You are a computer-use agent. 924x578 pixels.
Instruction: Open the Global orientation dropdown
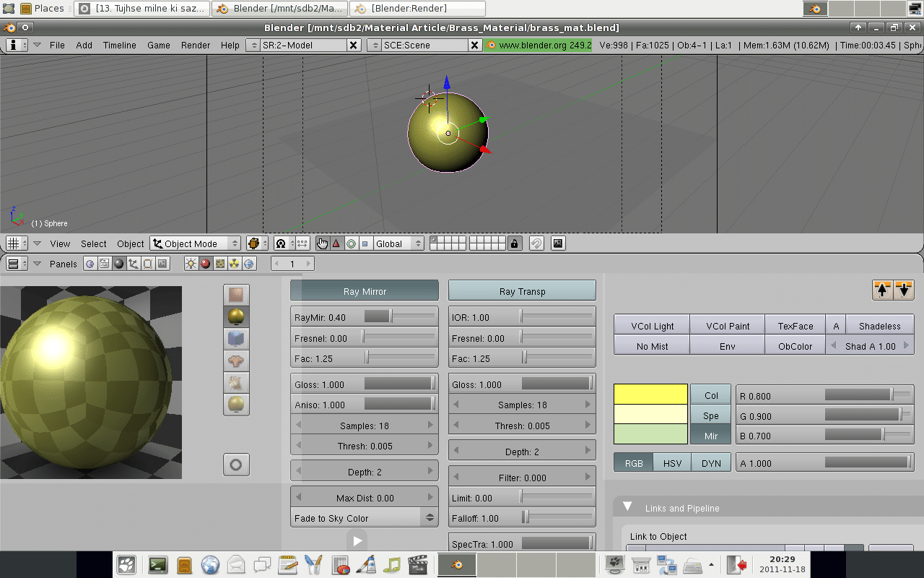(x=398, y=243)
